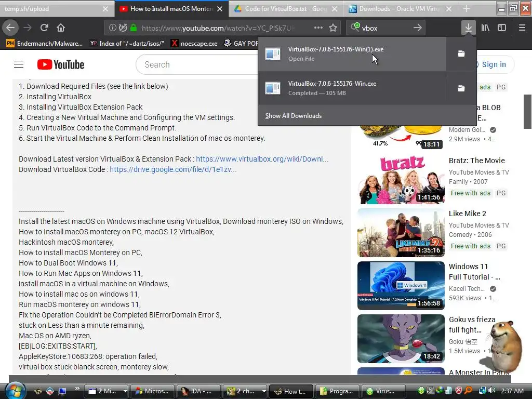The width and height of the screenshot is (532, 399).
Task: Show site information for the YouTube address
Action: coord(113,28)
